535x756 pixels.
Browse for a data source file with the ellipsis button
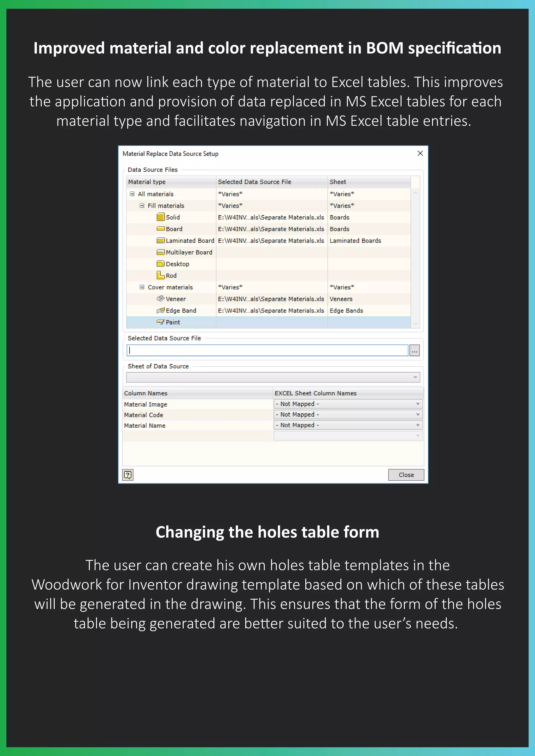414,350
